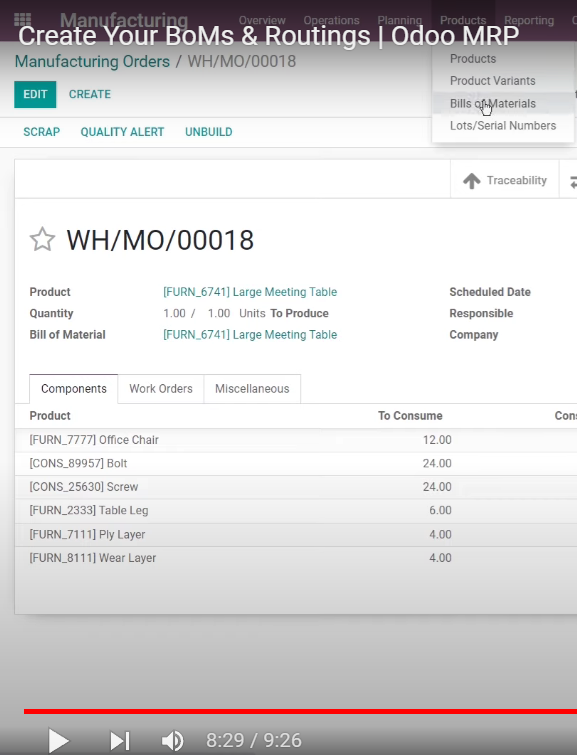Viewport: 577px width, 755px height.
Task: Open Product link Large Meeting Table
Action: (250, 292)
